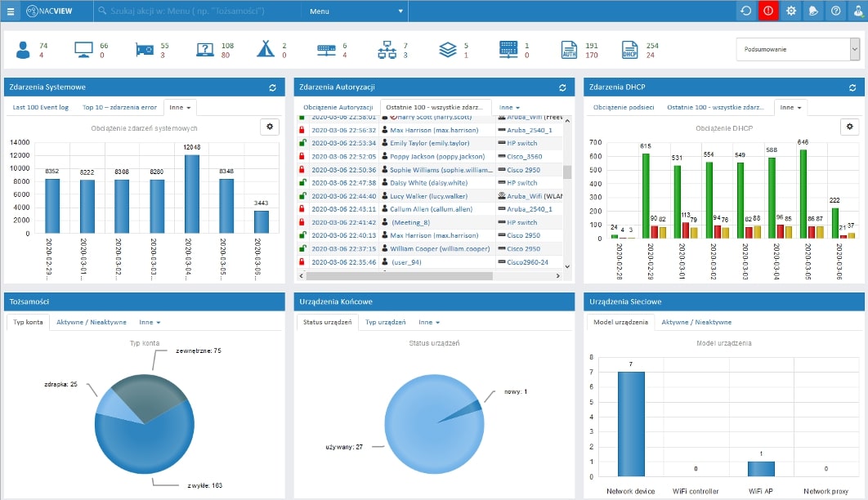Click the red alert icon in header
Image resolution: width=868 pixels, height=500 pixels.
pyautogui.click(x=768, y=11)
